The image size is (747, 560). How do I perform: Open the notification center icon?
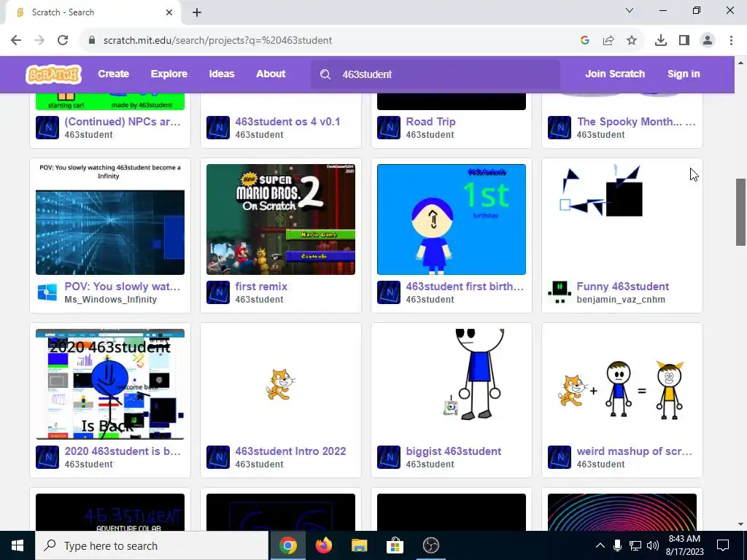point(723,545)
